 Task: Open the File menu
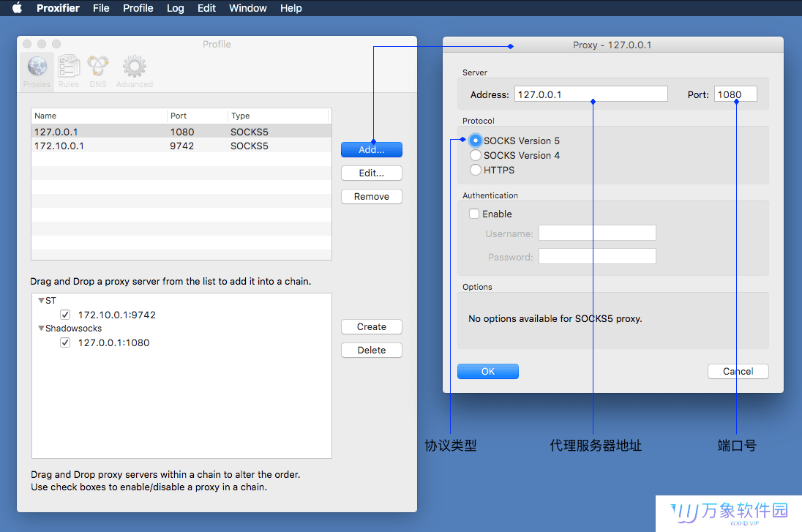coord(101,8)
